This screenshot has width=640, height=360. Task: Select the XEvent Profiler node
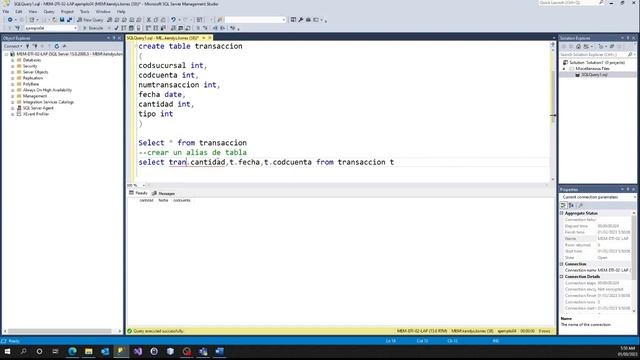pos(36,114)
